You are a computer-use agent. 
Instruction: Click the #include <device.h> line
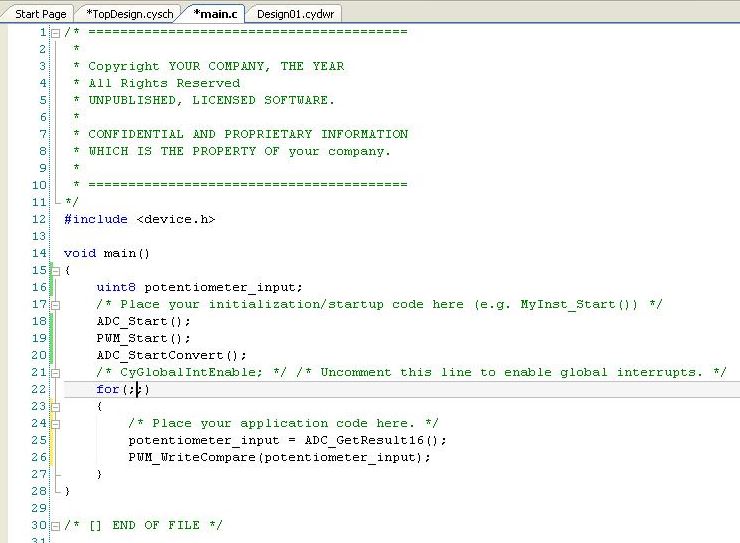point(139,219)
